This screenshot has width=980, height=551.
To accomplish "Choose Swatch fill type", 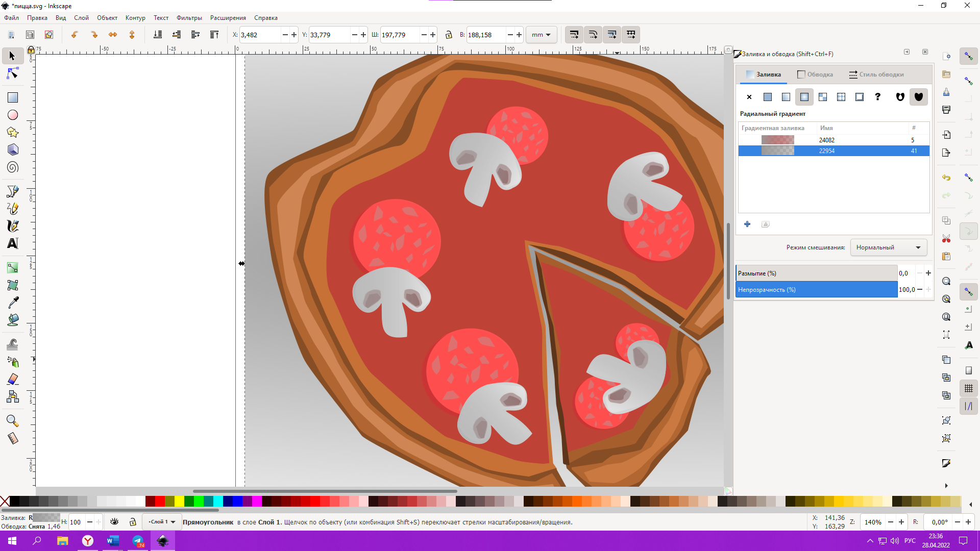I will click(x=860, y=97).
